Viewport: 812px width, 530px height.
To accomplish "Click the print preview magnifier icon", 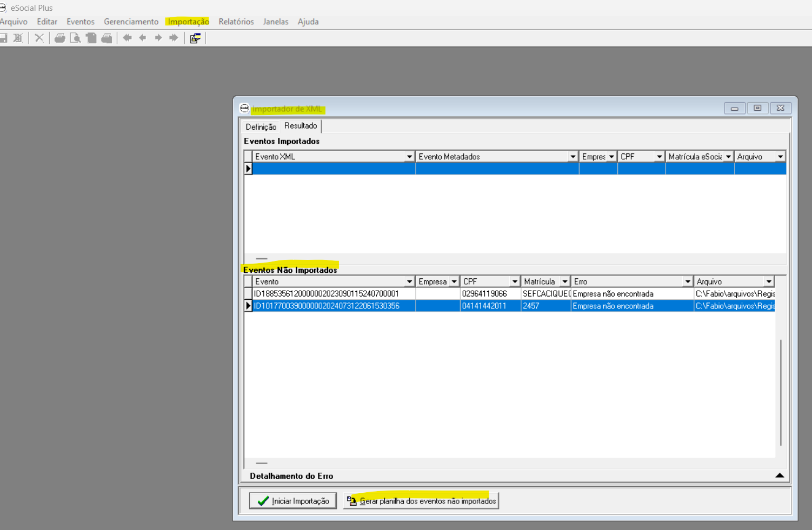I will (x=76, y=38).
